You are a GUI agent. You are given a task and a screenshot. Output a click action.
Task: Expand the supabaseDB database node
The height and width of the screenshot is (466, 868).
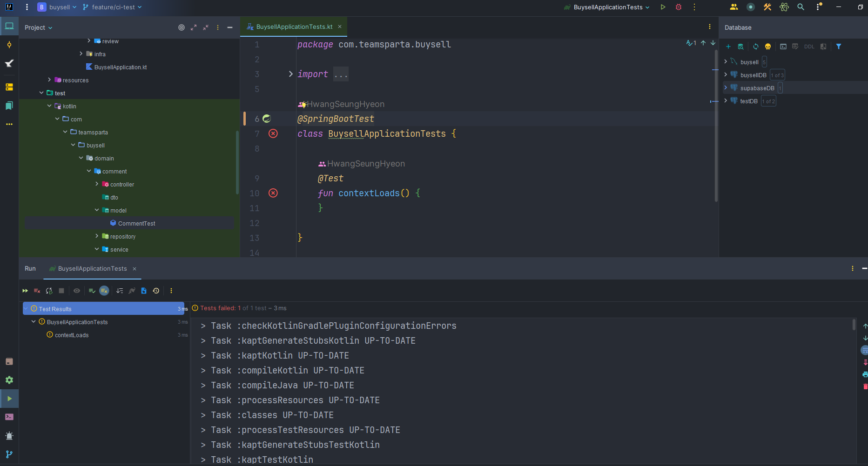726,87
